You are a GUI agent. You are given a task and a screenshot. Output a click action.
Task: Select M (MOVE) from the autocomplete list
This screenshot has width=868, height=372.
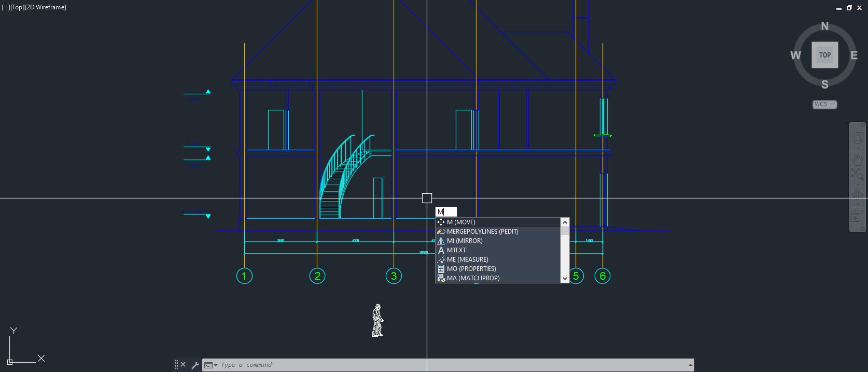[498, 222]
